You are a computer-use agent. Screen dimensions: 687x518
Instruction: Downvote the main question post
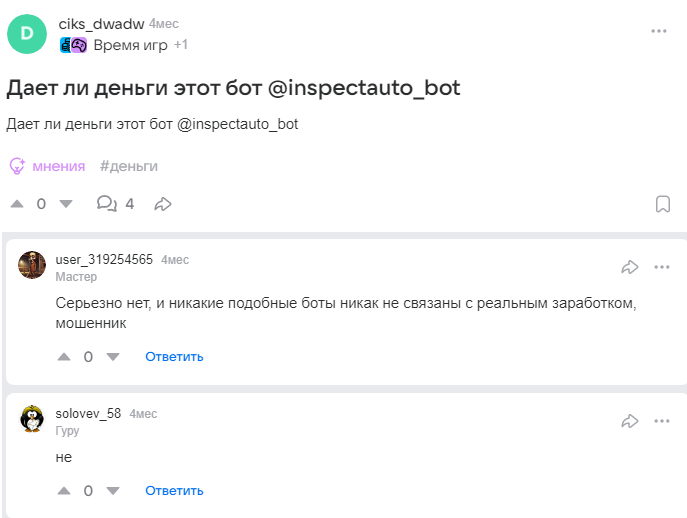[x=66, y=204]
